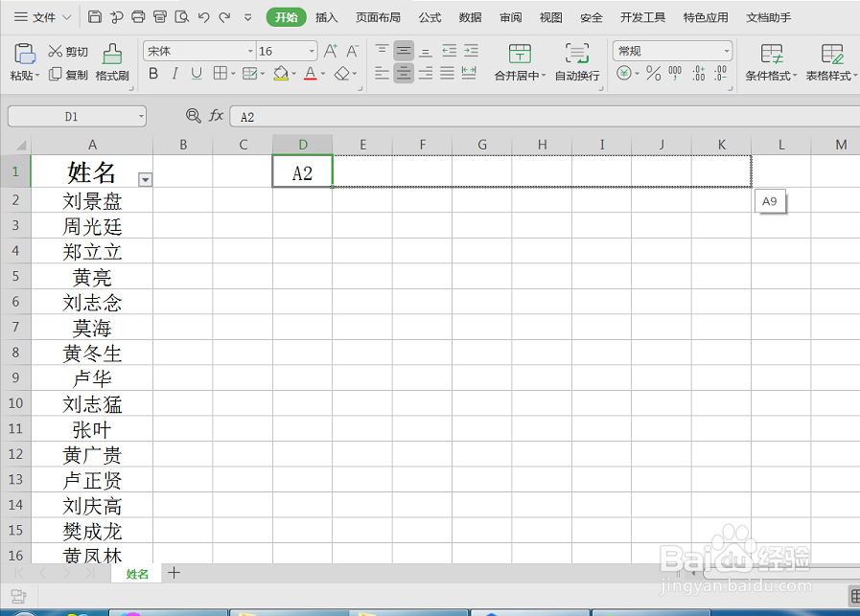Apply thousands separator style icon
Screen dimensions: 860x616
(675, 73)
